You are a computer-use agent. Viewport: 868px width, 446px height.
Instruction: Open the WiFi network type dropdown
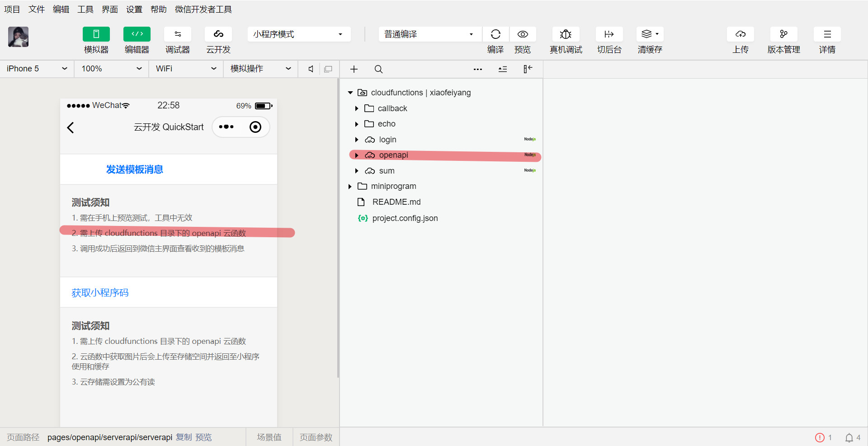186,69
